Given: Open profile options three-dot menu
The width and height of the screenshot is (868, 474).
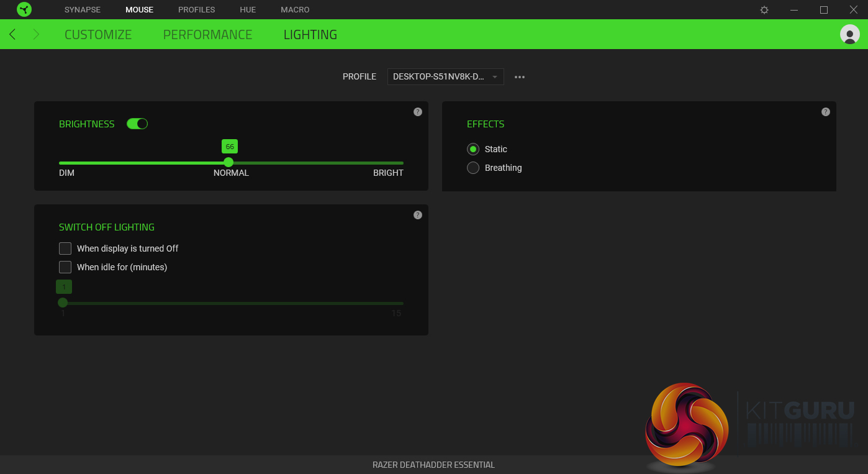Looking at the screenshot, I should click(x=520, y=77).
